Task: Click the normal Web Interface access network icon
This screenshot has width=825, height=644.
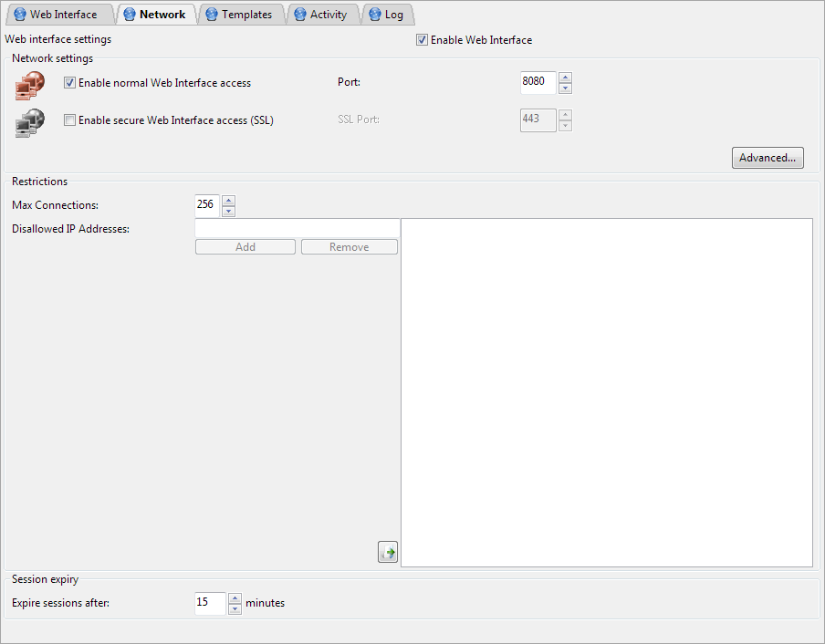Action: click(x=30, y=84)
